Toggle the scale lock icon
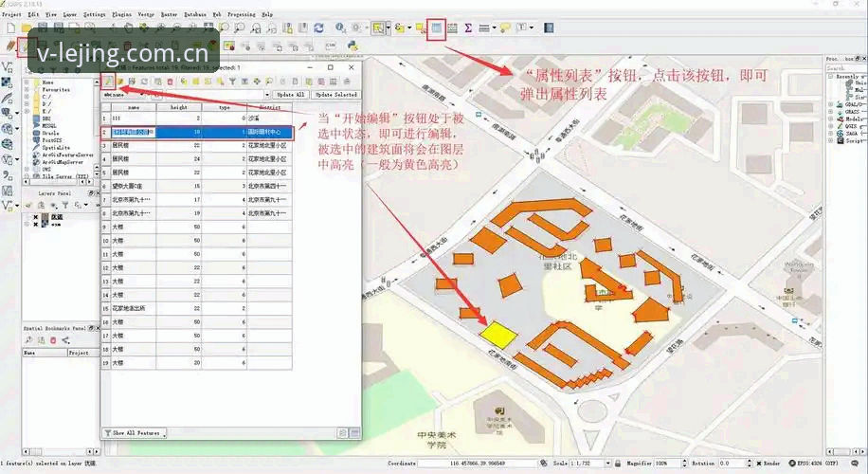This screenshot has height=474, width=868. click(617, 463)
